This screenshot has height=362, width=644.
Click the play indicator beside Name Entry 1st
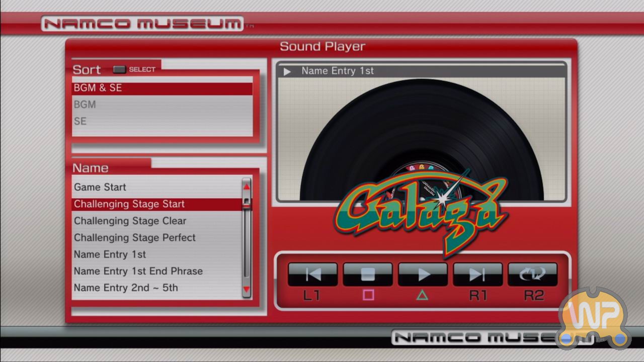[x=287, y=71]
